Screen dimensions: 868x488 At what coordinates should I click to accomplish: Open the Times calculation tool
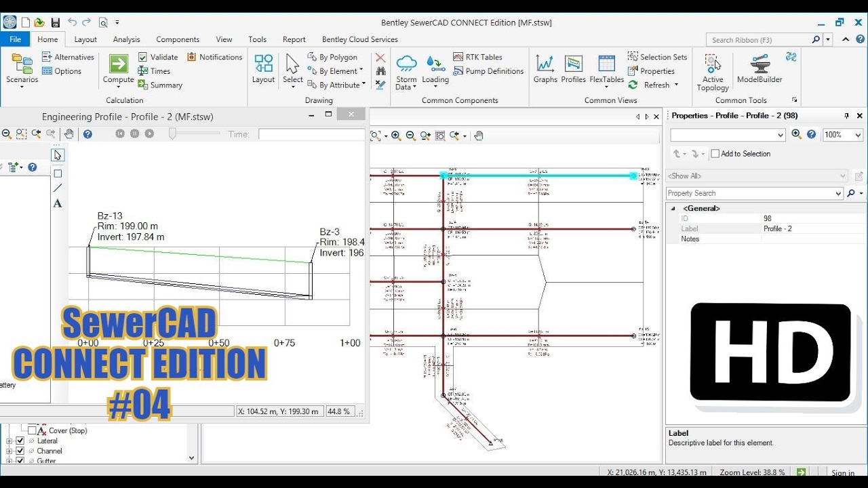tap(154, 71)
